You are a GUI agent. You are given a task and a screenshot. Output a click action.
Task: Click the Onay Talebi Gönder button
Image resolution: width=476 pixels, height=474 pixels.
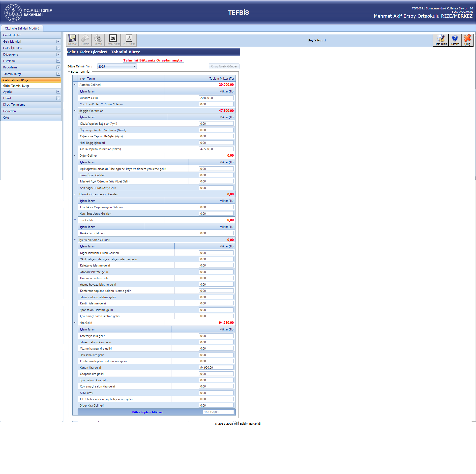tap(224, 66)
